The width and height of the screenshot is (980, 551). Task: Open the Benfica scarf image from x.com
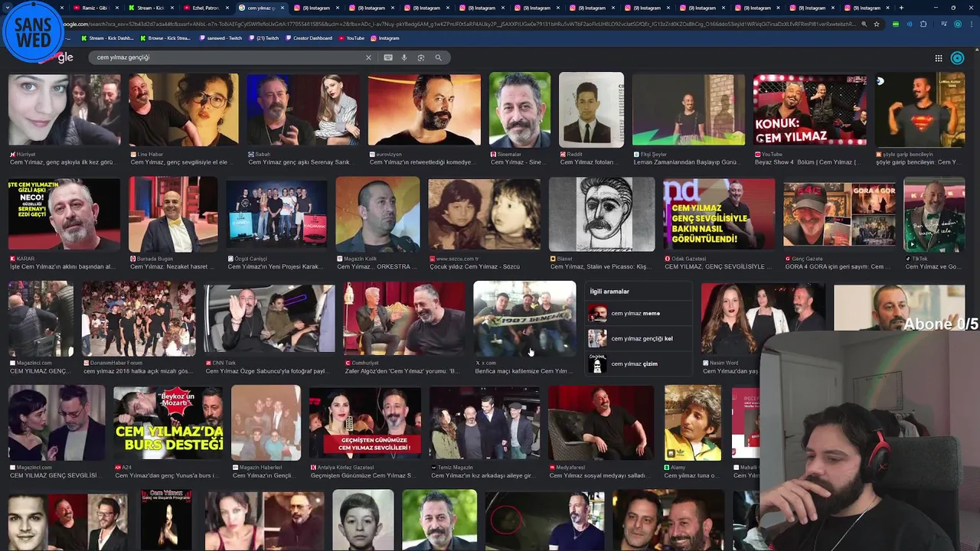[524, 318]
